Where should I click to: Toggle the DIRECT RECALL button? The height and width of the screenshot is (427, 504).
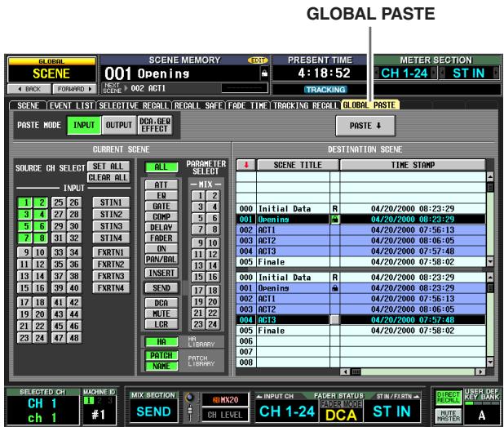[x=449, y=398]
